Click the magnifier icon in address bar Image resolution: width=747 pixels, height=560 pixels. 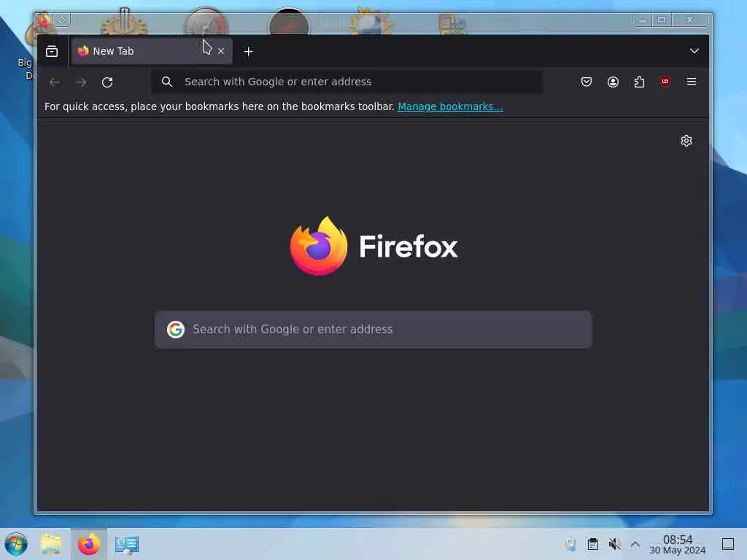167,82
